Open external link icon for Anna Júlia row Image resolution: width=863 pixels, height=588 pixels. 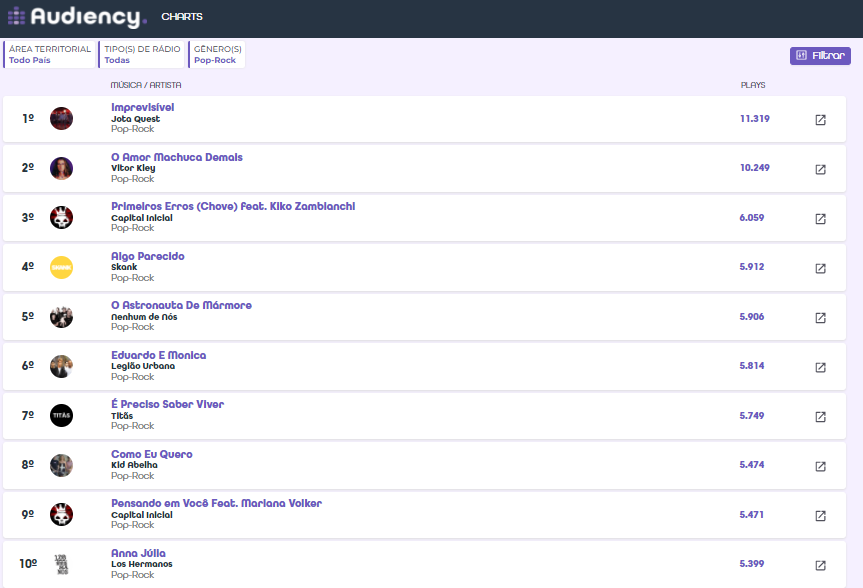click(820, 565)
